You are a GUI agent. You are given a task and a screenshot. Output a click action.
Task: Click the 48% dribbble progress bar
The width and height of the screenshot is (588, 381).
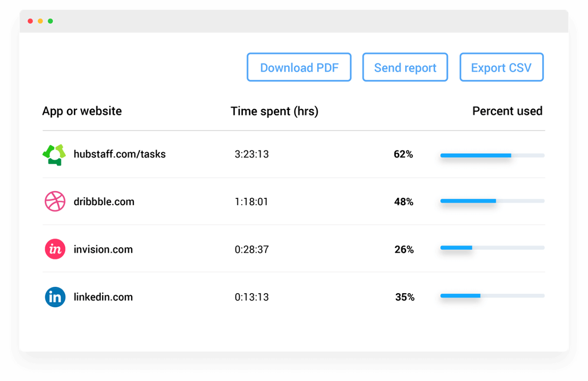[492, 201]
